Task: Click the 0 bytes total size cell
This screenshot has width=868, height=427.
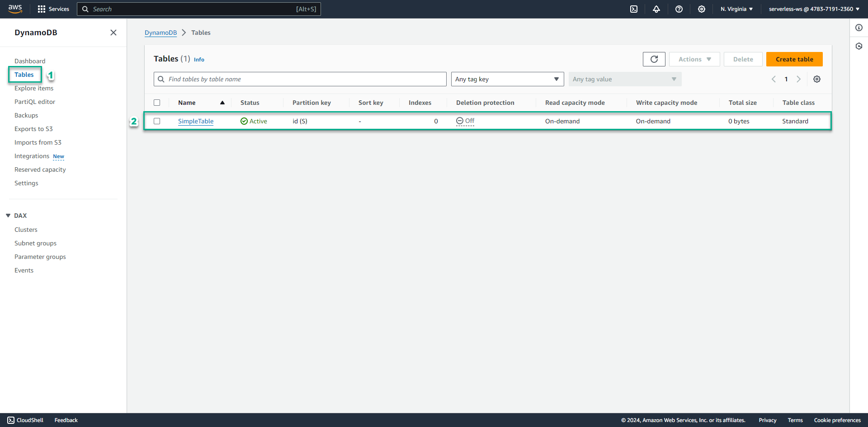Action: 739,121
